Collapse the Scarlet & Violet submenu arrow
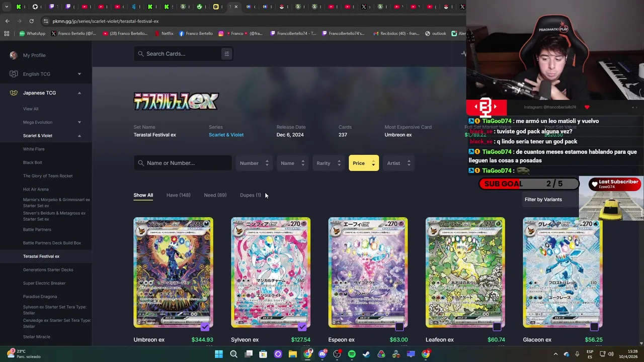 [79, 136]
